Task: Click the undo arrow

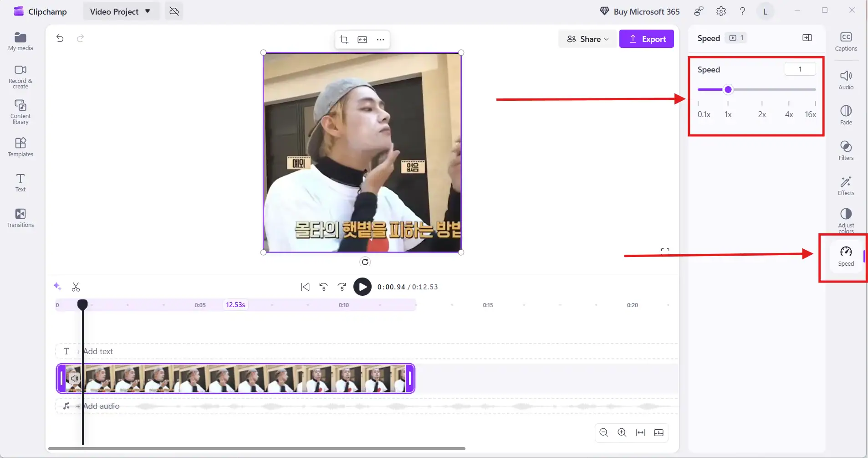Action: point(60,38)
